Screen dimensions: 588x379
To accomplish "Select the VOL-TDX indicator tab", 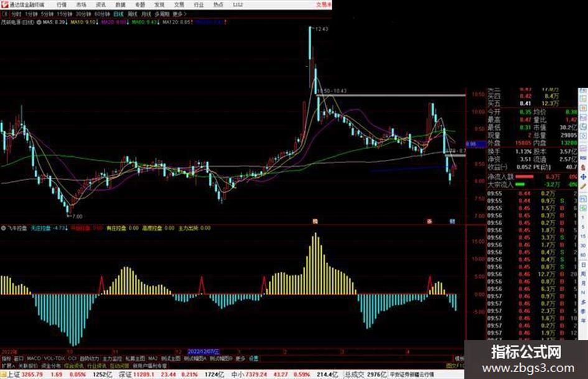I will point(54,358).
